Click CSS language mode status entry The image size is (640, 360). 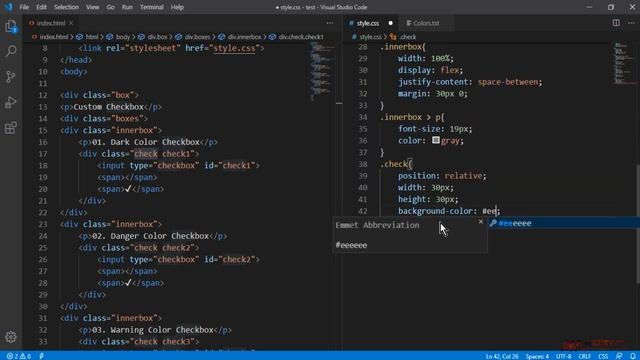(603, 356)
